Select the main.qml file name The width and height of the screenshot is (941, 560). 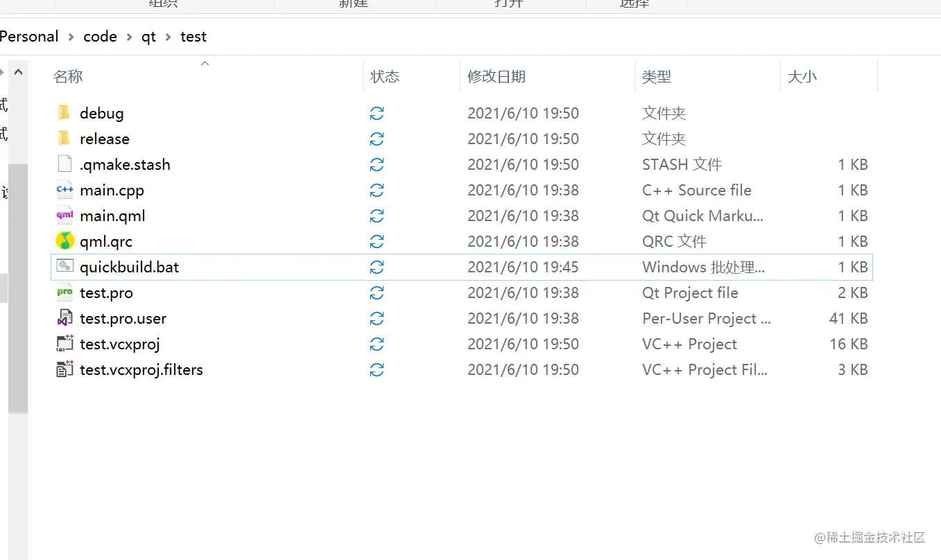(112, 216)
